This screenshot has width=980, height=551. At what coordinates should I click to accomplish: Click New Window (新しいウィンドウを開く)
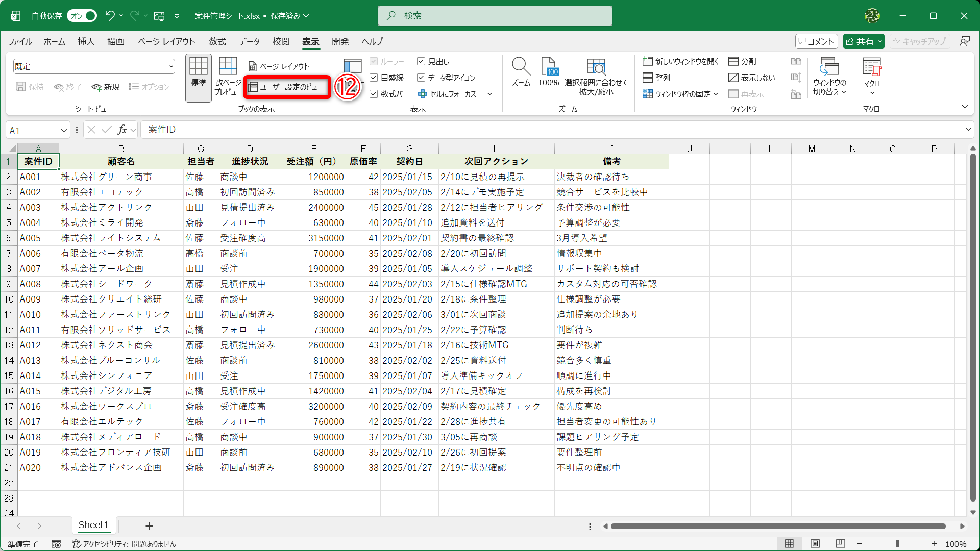pyautogui.click(x=680, y=61)
